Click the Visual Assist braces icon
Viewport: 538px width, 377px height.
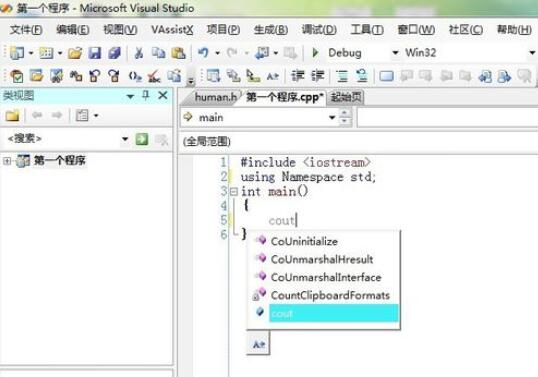(x=135, y=76)
